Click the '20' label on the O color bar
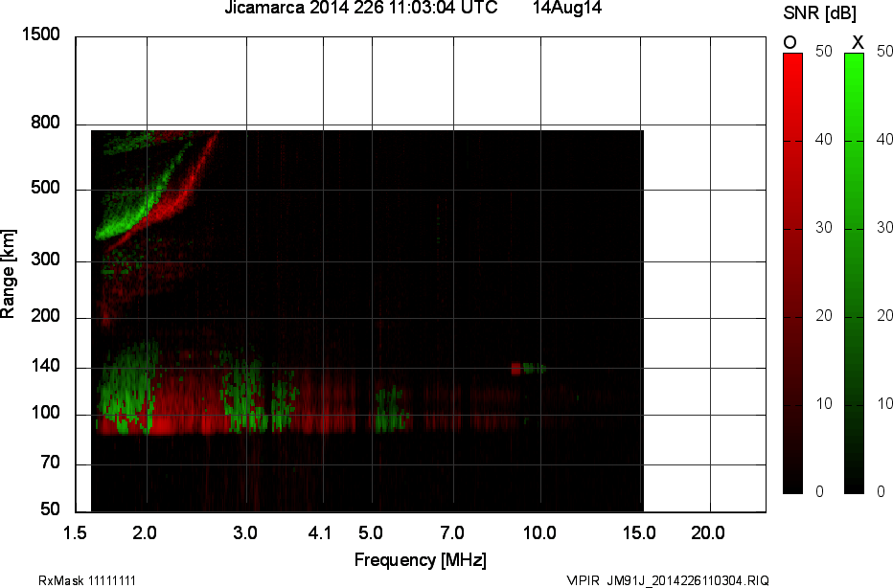Image resolution: width=893 pixels, height=588 pixels. [823, 316]
